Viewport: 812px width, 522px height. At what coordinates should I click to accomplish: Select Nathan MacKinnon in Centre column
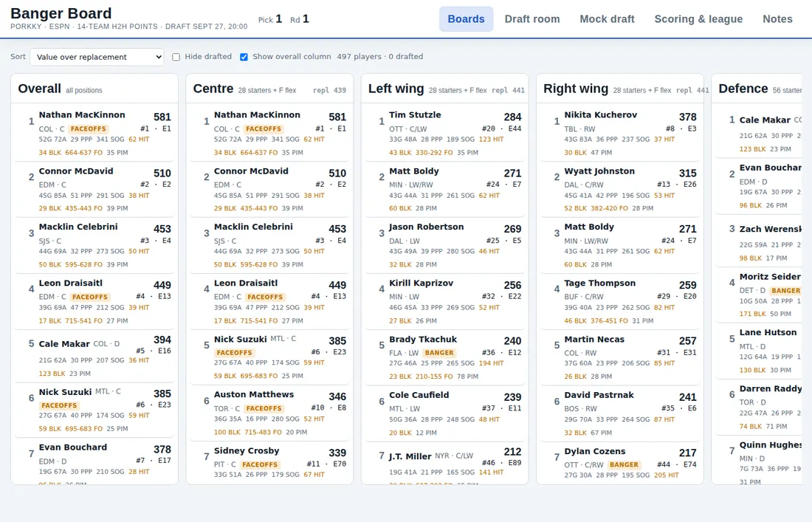[269, 133]
